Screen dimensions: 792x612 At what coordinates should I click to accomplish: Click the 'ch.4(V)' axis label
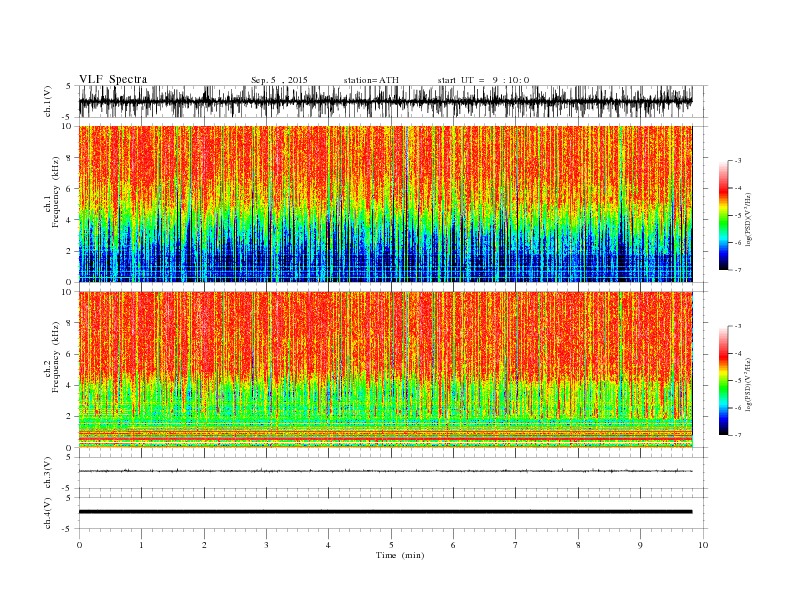[48, 513]
